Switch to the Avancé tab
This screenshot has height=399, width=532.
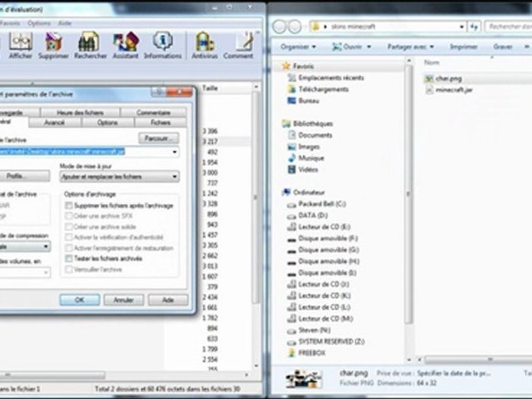(55, 122)
